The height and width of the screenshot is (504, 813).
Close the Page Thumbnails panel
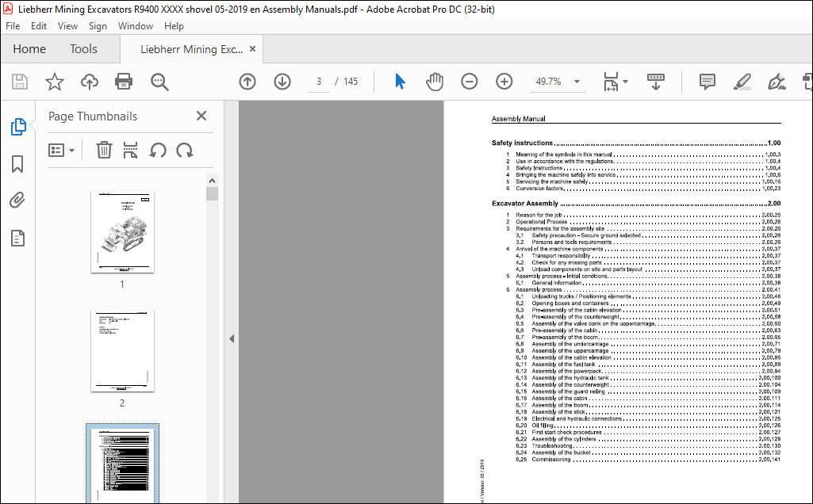pos(201,116)
